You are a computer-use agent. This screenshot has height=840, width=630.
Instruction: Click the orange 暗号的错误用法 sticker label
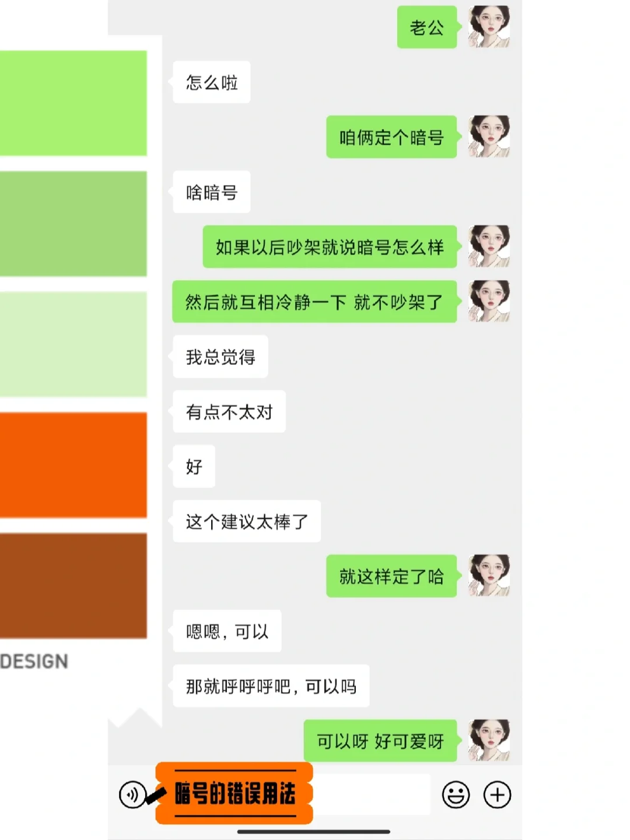(x=235, y=793)
